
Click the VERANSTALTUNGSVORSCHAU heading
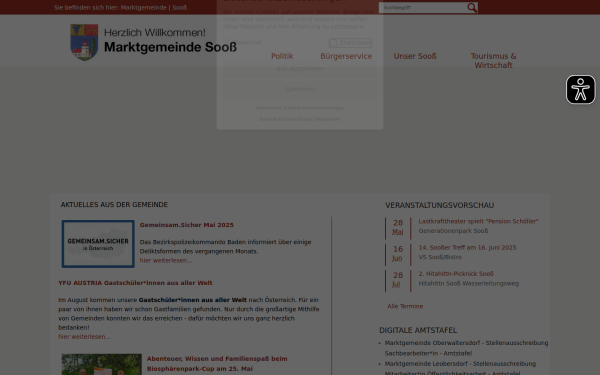(440, 205)
